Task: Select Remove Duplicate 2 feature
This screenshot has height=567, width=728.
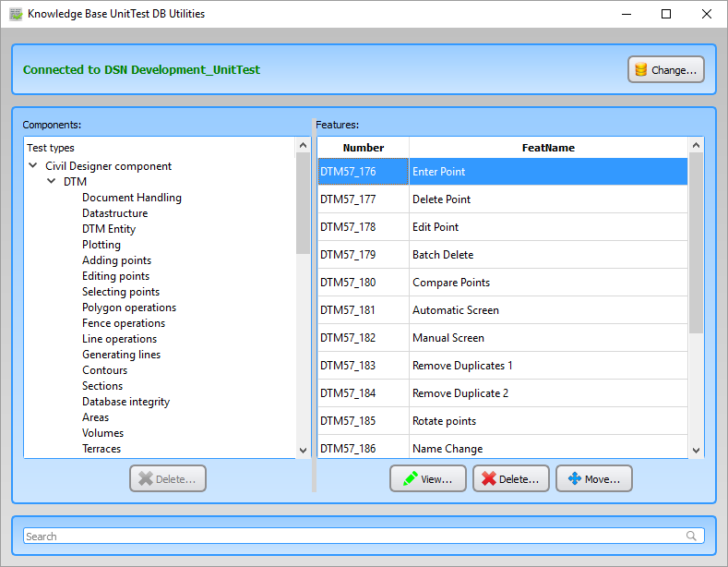Action: (502, 393)
